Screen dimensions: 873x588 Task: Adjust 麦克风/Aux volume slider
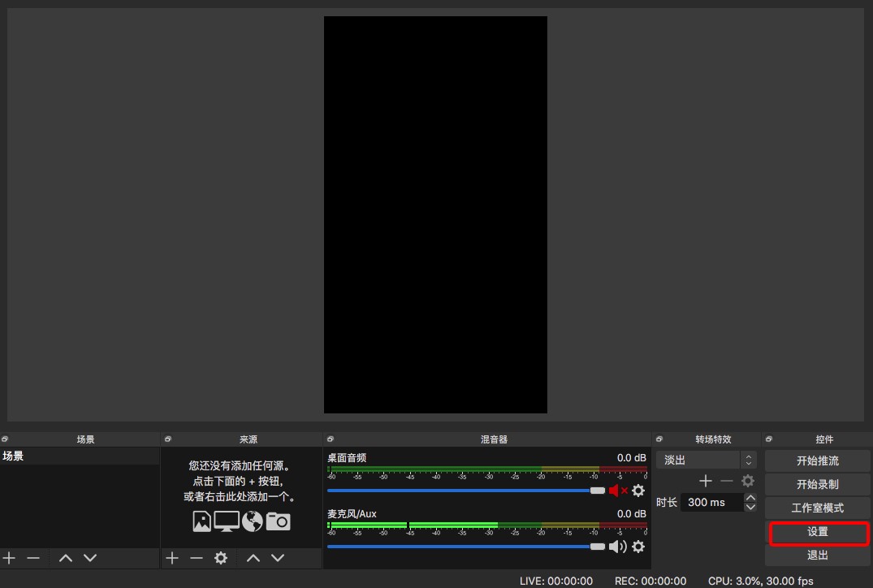point(466,547)
